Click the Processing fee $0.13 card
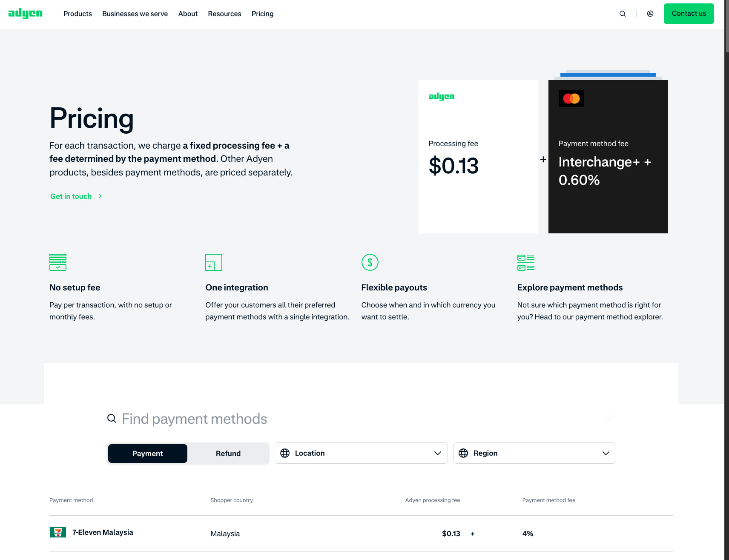 tap(478, 157)
